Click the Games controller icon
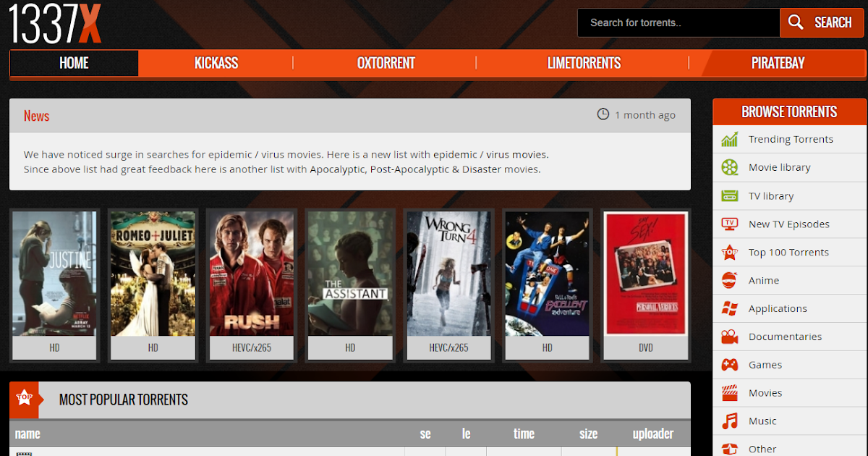The width and height of the screenshot is (868, 456). (x=730, y=365)
